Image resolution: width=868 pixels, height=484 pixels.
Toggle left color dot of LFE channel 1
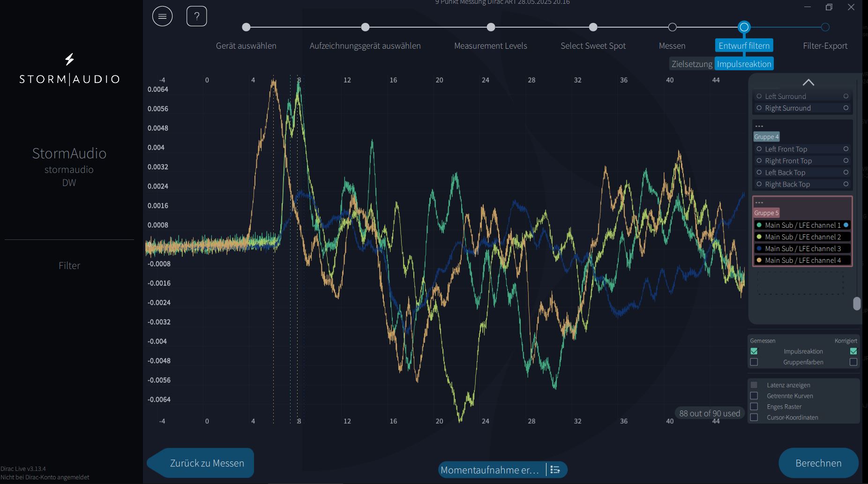(x=759, y=225)
